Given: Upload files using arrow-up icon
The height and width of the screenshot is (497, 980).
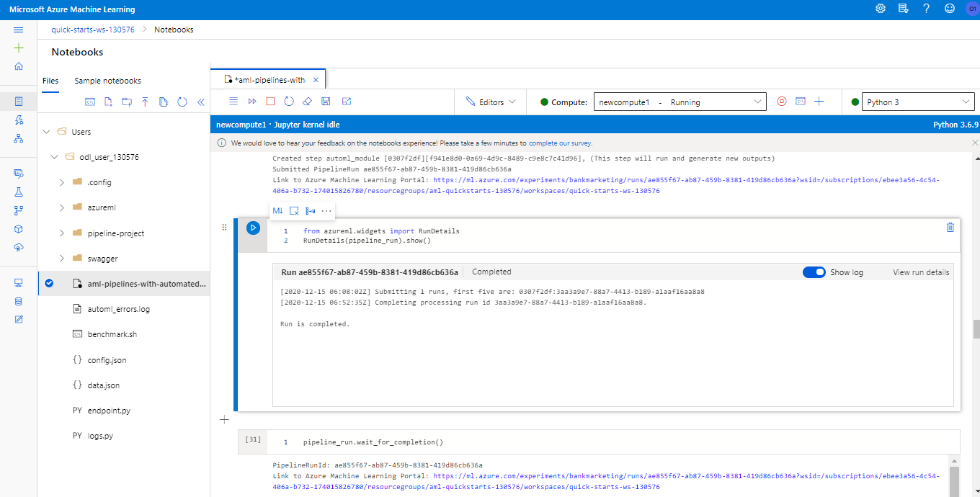Looking at the screenshot, I should coord(145,102).
